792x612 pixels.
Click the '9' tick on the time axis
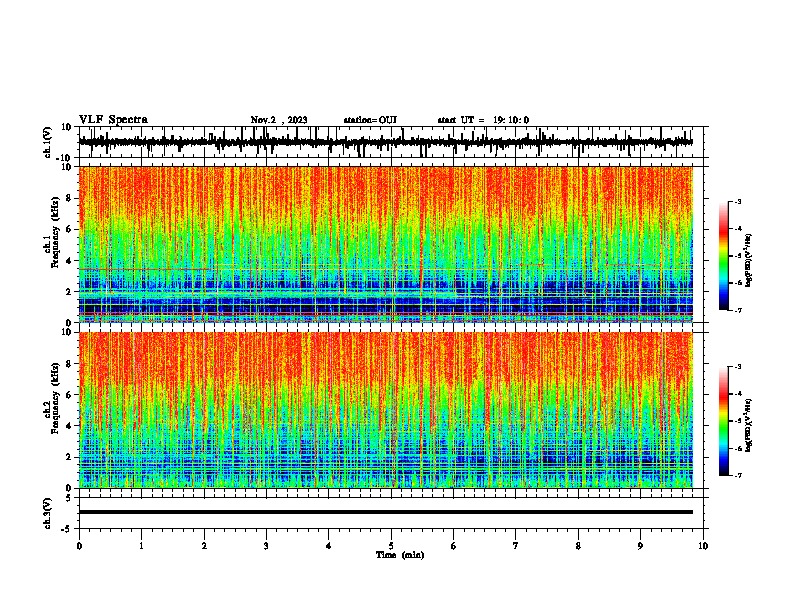point(640,546)
